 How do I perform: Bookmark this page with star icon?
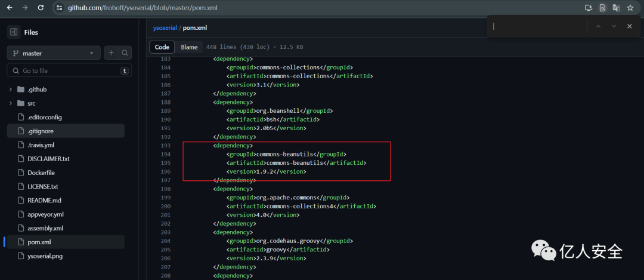(630, 8)
